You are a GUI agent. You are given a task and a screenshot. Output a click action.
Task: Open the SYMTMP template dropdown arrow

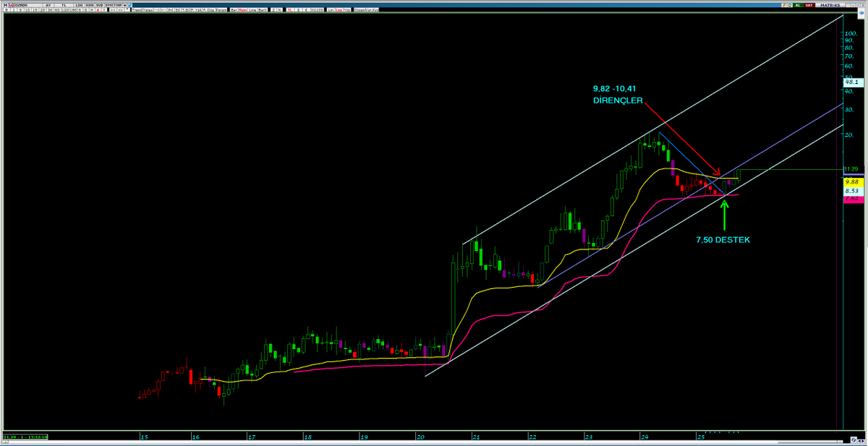(x=124, y=5)
